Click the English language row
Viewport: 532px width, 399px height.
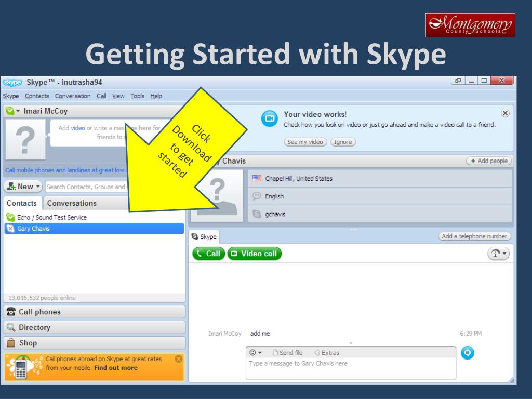pyautogui.click(x=380, y=196)
